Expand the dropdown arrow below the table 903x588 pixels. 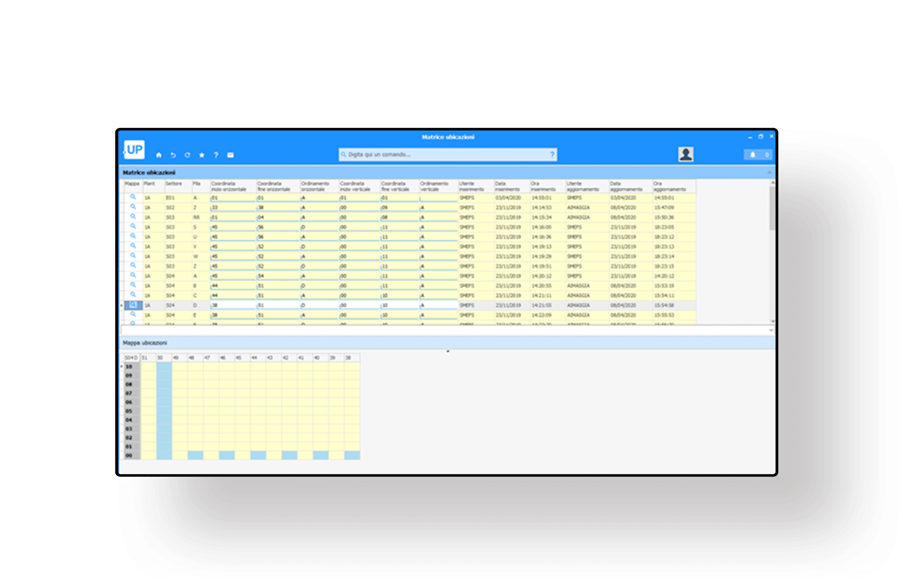pyautogui.click(x=771, y=330)
